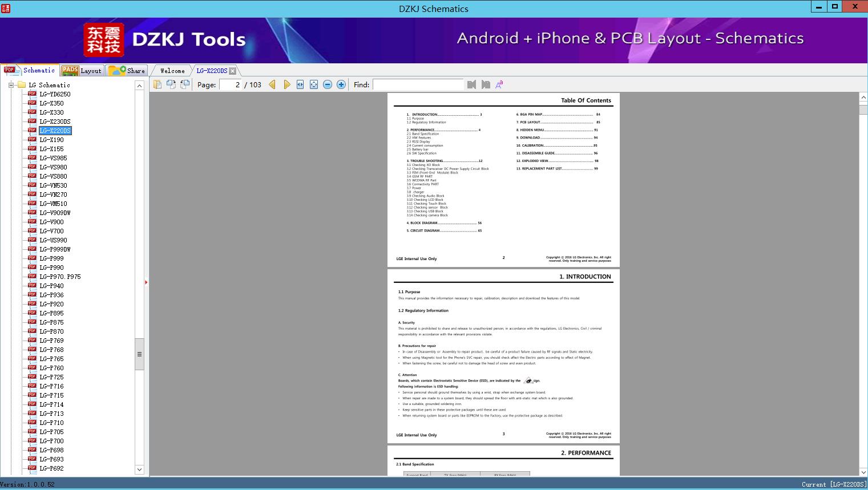868x490 pixels.
Task: Open LG-V900 schematic
Action: [51, 222]
